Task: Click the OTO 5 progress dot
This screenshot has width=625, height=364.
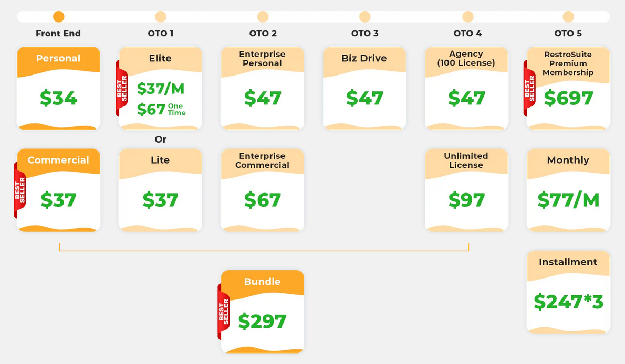Action: [568, 17]
